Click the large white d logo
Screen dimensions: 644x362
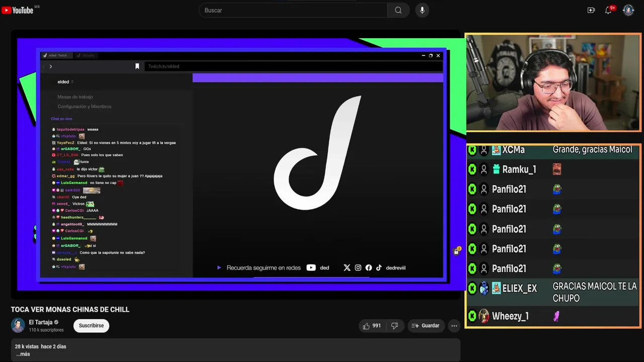317,153
